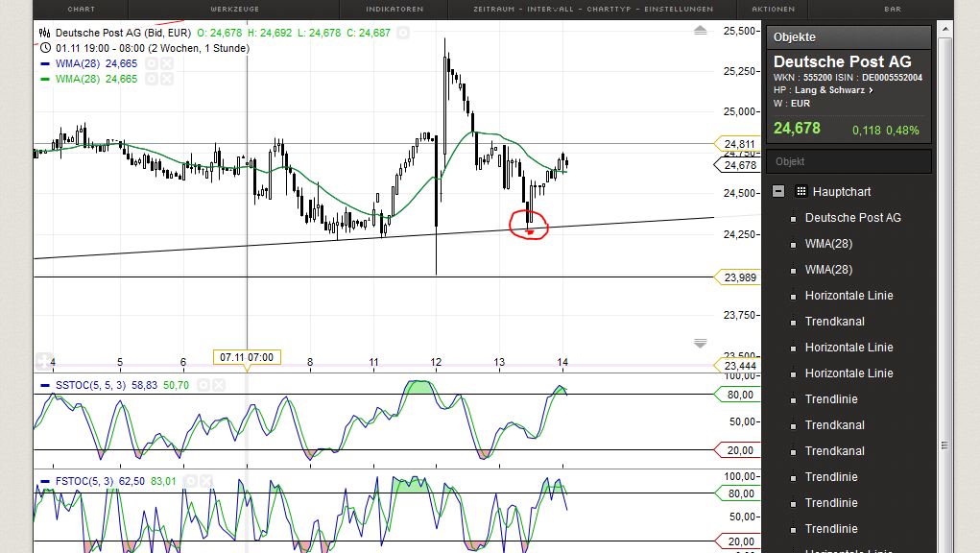This screenshot has width=980, height=553.
Task: Click the 24,678 current price label on the axis
Action: click(739, 165)
